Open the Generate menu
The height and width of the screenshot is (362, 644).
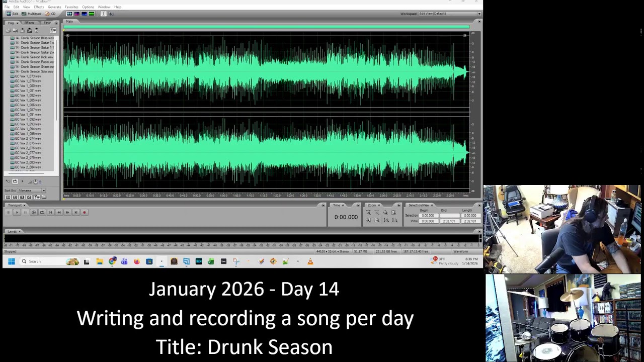click(54, 7)
